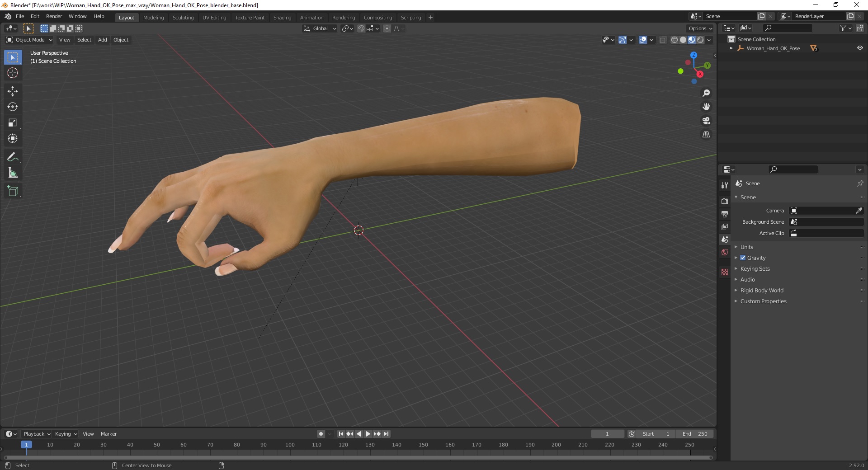This screenshot has height=470, width=868.
Task: Click the Zoom view magnifier icon
Action: (706, 93)
